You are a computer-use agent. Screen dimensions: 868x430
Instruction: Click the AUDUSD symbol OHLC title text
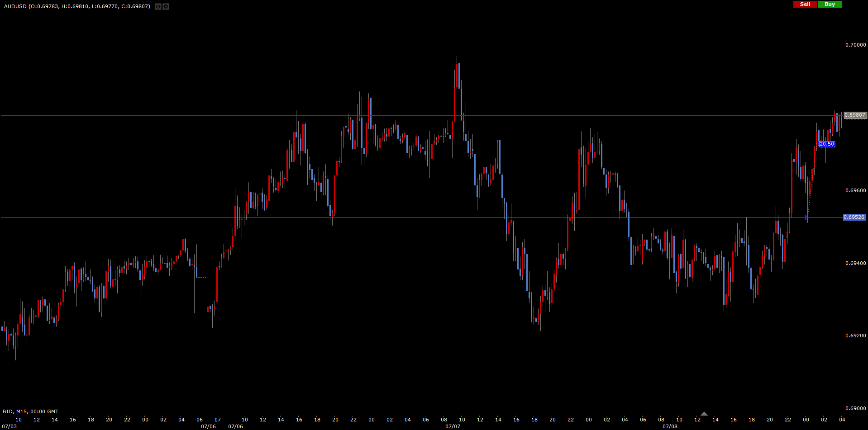coord(77,6)
